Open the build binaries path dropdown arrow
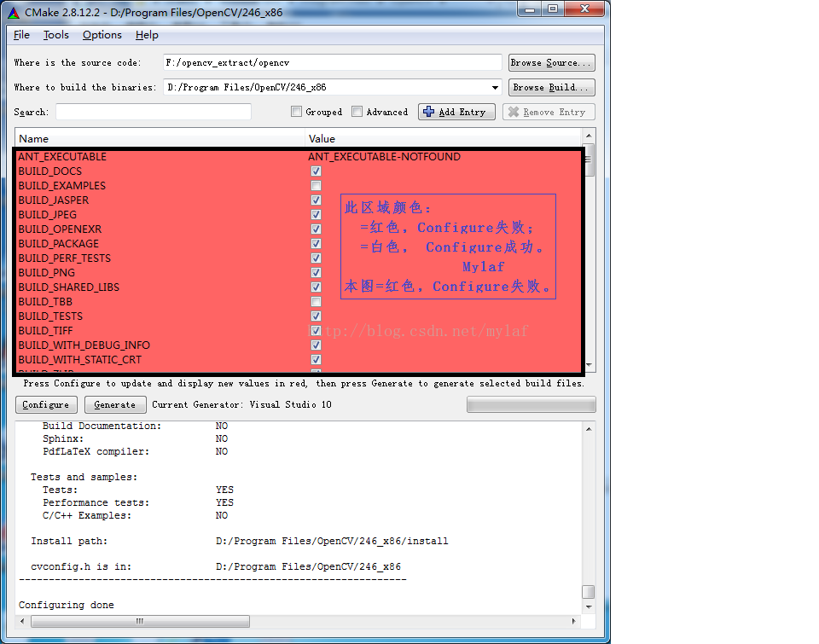Screen dimensions: 819x644 (x=495, y=88)
